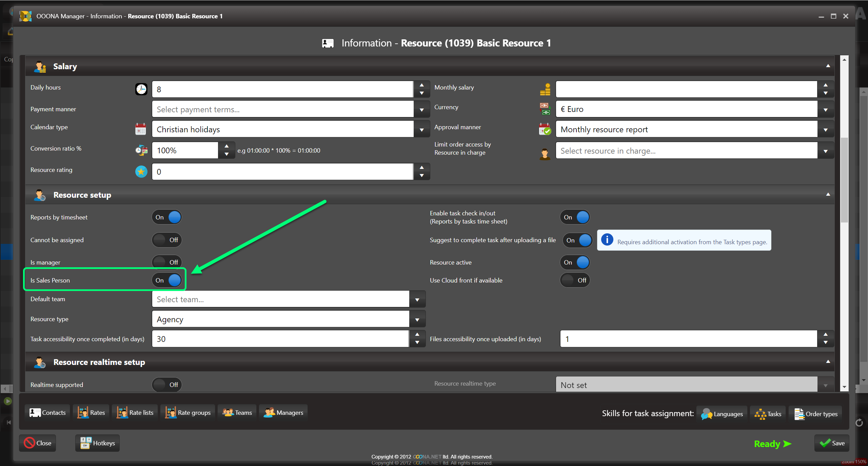Click the Task accessibility days input field
Screen dimensions: 868x466
(280, 339)
